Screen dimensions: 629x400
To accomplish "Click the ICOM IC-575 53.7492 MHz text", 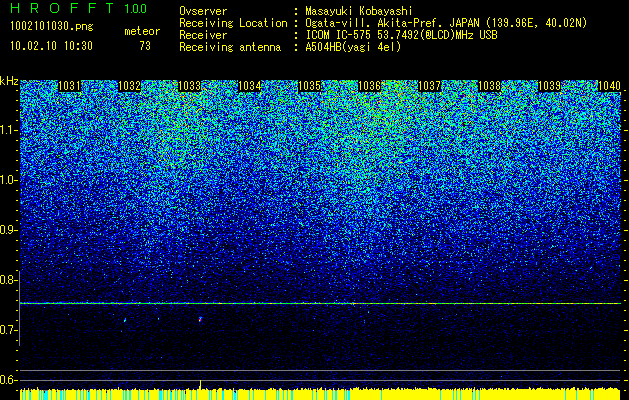I will pos(402,35).
